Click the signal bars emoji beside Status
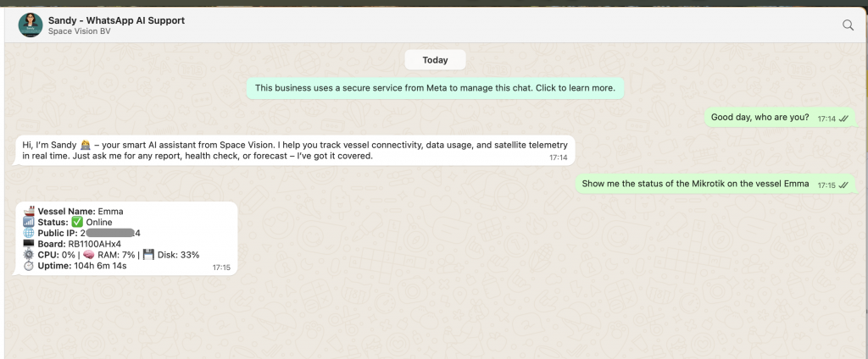The width and height of the screenshot is (868, 359). (x=29, y=223)
